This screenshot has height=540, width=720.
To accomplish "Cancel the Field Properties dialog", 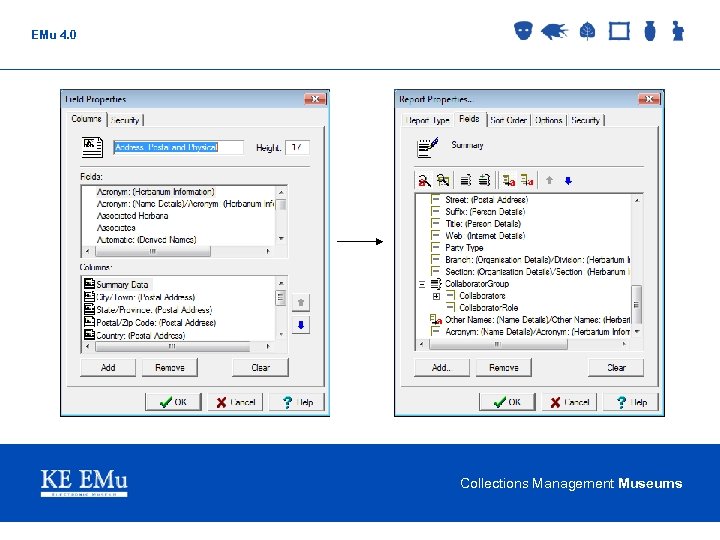I will 236,402.
